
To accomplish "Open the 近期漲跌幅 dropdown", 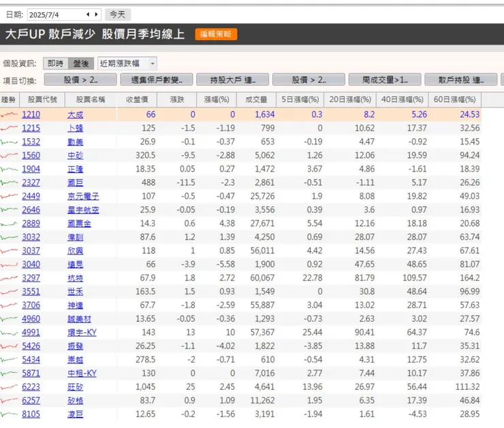I will click(x=127, y=63).
